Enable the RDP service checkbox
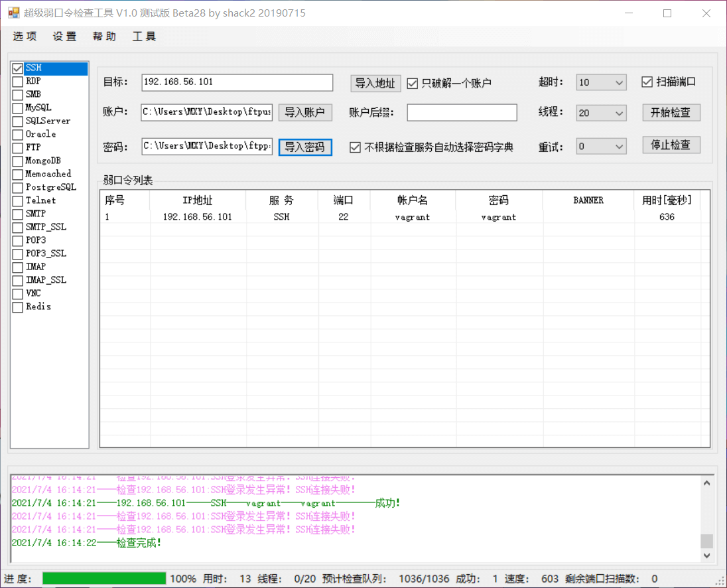The width and height of the screenshot is (727, 588). pyautogui.click(x=18, y=82)
